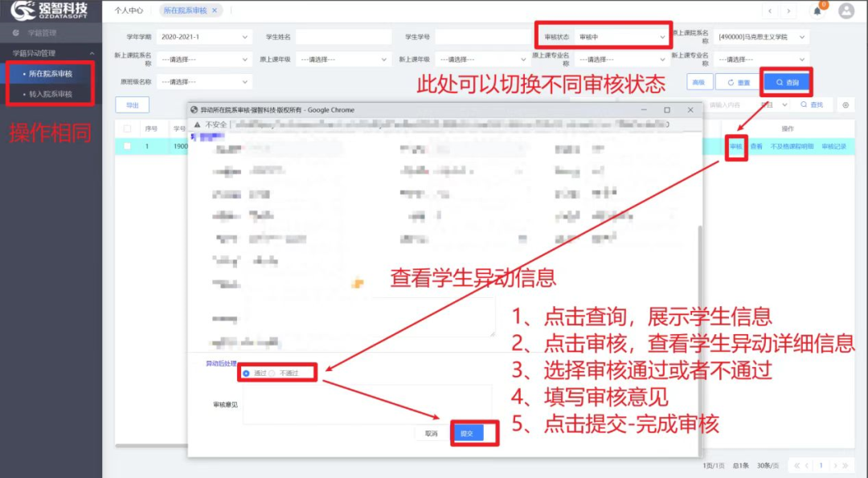Open the table settings gear icon
This screenshot has height=478, width=868.
pos(845,104)
